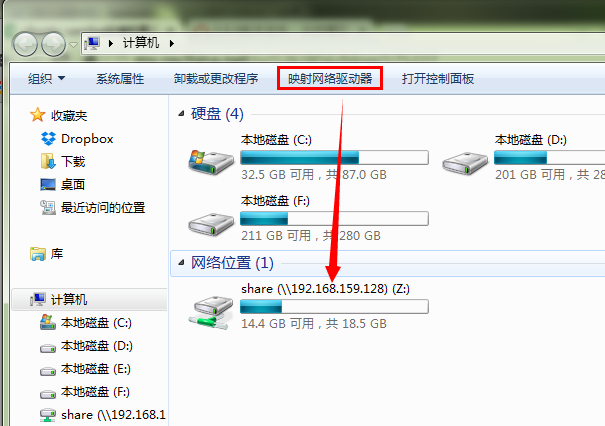The image size is (605, 426).
Task: Open 下载 folder in favorites
Action: coord(63,161)
